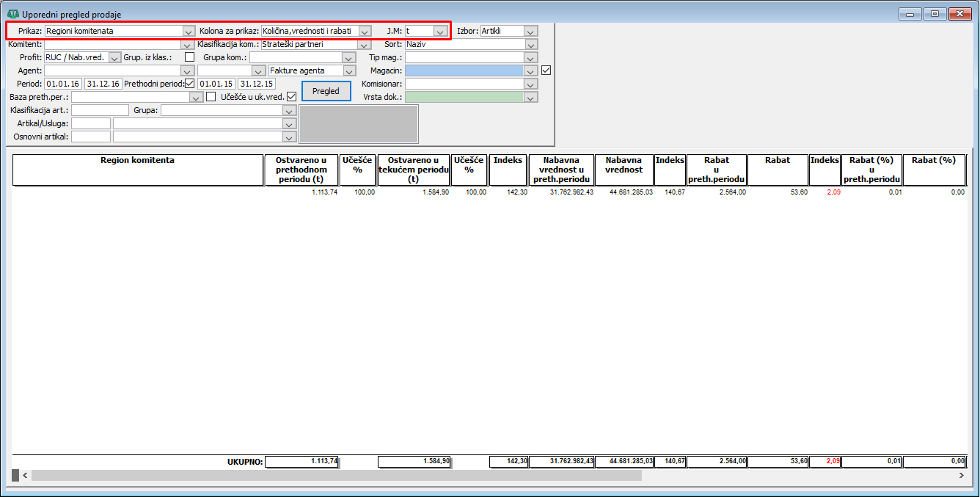Tick the unlabeled checkbox beside Baza preth.per. dropdown
The width and height of the screenshot is (980, 497).
[x=211, y=97]
